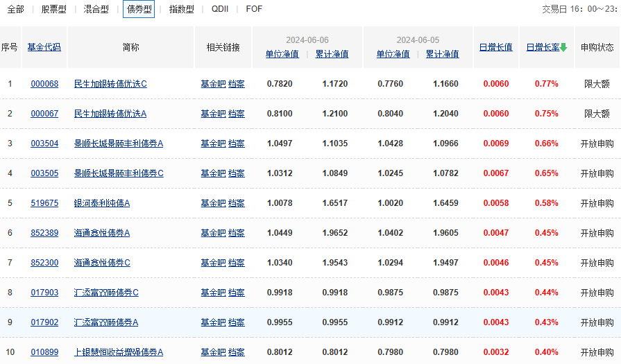Sort by the green daily growth rate arrow
The image size is (621, 364).
tap(563, 47)
